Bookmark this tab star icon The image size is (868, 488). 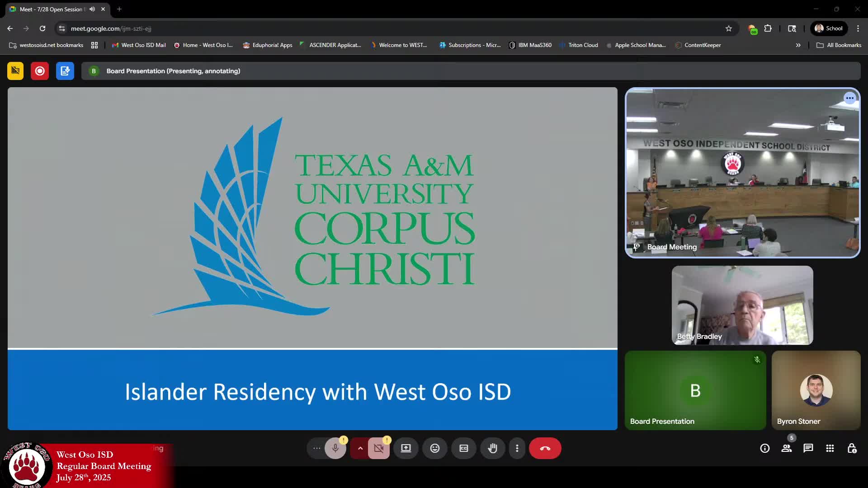(x=729, y=28)
